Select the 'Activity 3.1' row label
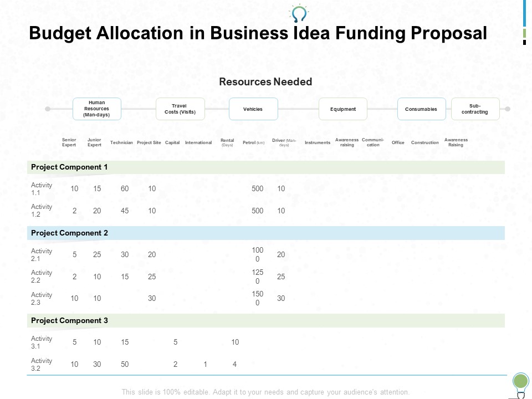The image size is (532, 399). click(x=42, y=342)
